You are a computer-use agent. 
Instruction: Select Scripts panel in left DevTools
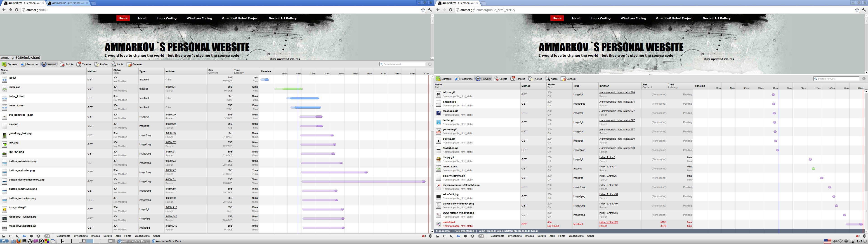66,64
